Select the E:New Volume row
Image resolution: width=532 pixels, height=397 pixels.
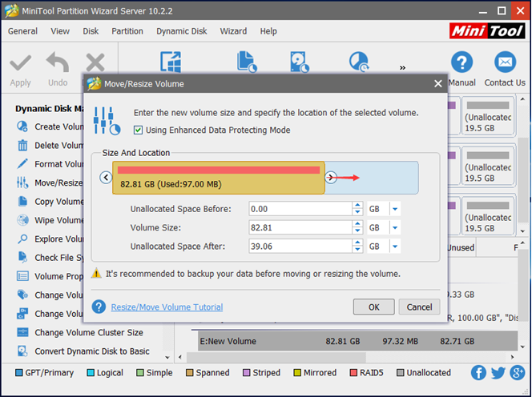click(x=358, y=341)
